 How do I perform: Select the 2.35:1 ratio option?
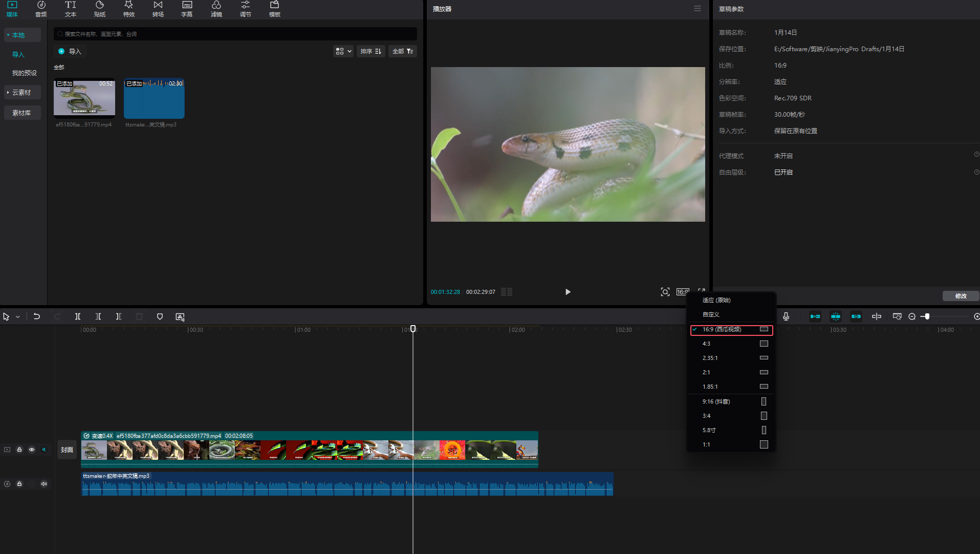[x=731, y=358]
